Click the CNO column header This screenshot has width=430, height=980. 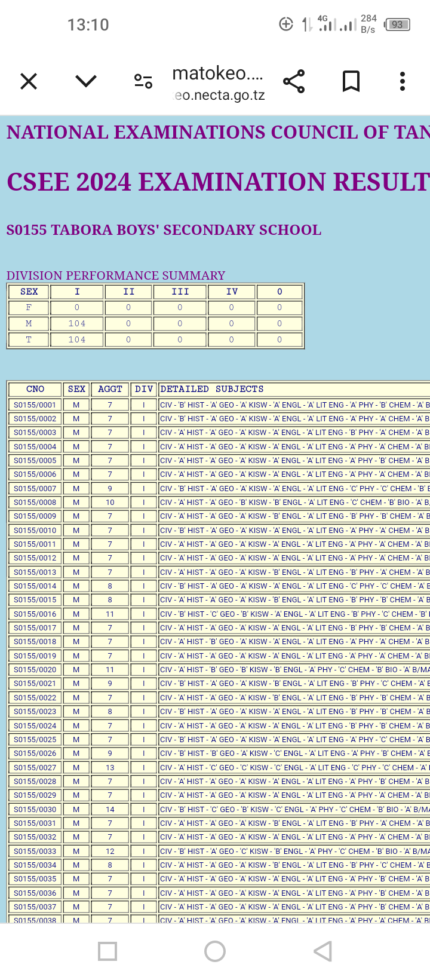tap(35, 389)
